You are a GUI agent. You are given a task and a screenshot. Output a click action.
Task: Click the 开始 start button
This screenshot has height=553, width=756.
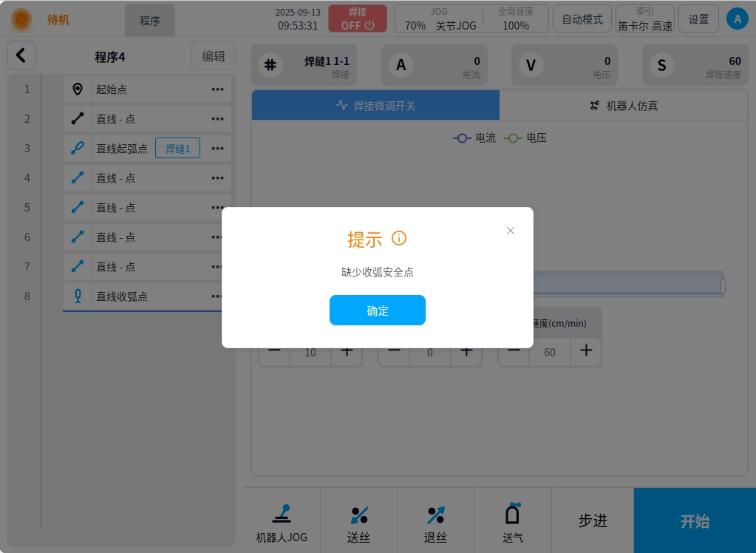click(695, 521)
